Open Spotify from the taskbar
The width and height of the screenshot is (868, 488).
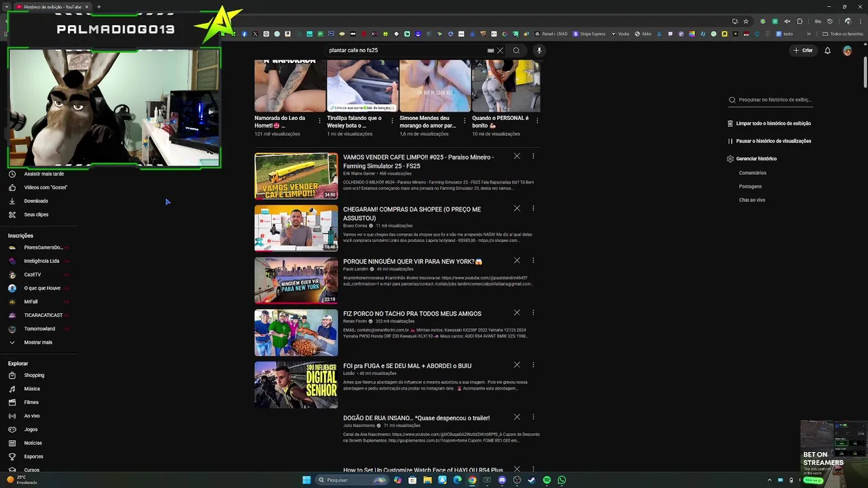coord(547,480)
